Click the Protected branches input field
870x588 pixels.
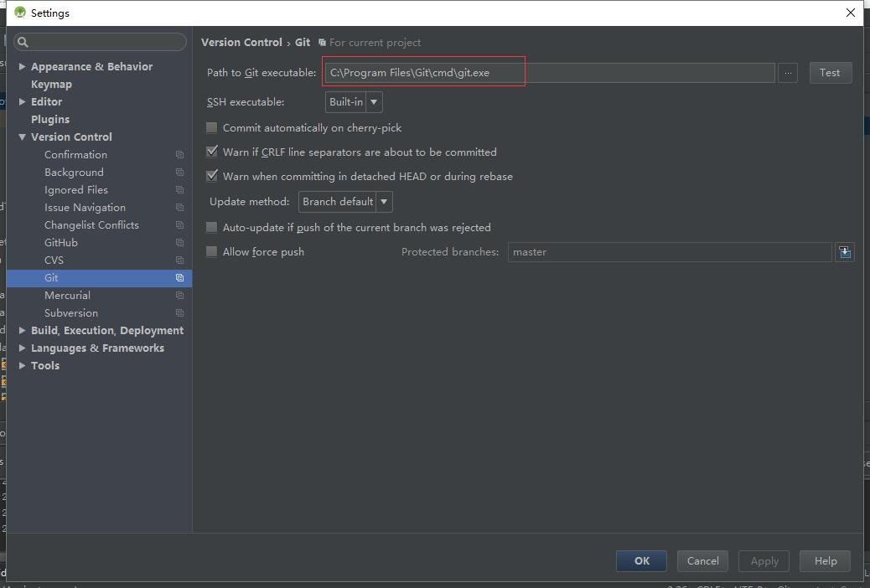click(x=670, y=252)
